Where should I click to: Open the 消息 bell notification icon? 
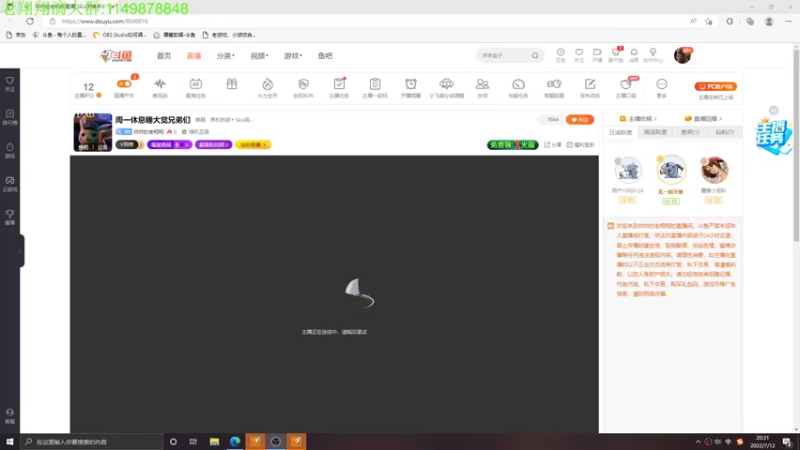pyautogui.click(x=634, y=55)
